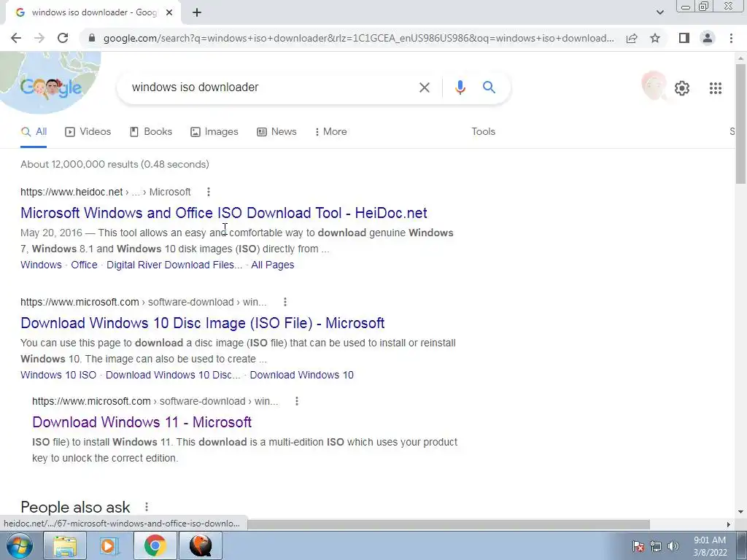Click the Download Windows 10 sitelink
This screenshot has width=747, height=560.
(301, 376)
